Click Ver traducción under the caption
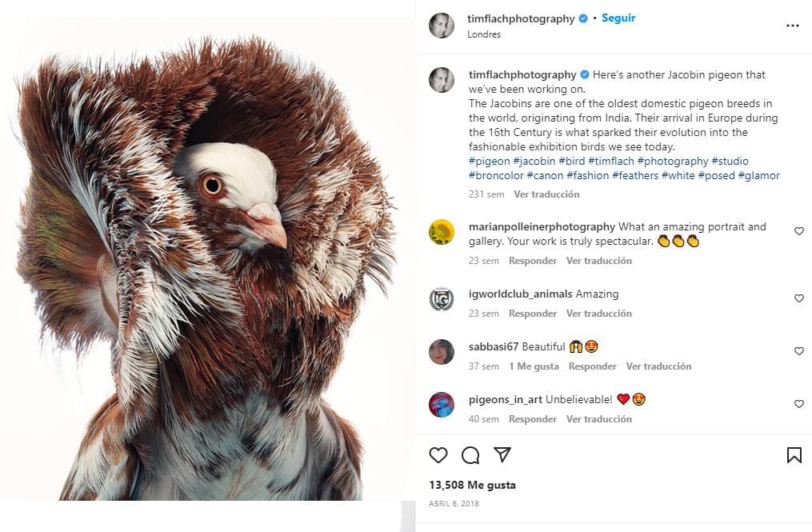Screen dimensions: 812x532 point(546,194)
